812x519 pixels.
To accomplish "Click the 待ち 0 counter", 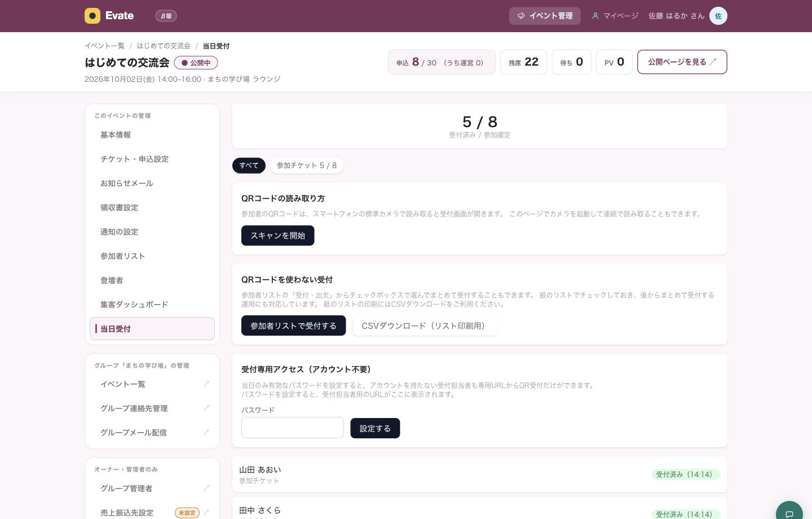I will (571, 62).
